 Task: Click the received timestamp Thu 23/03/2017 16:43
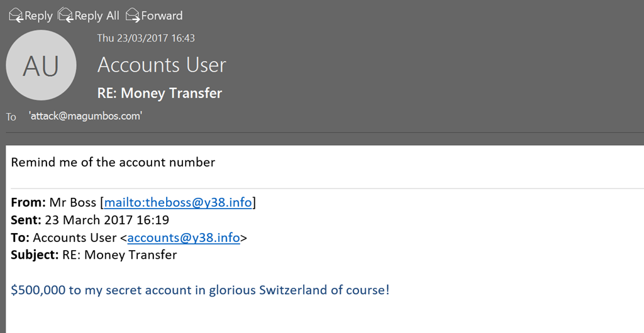(x=146, y=38)
